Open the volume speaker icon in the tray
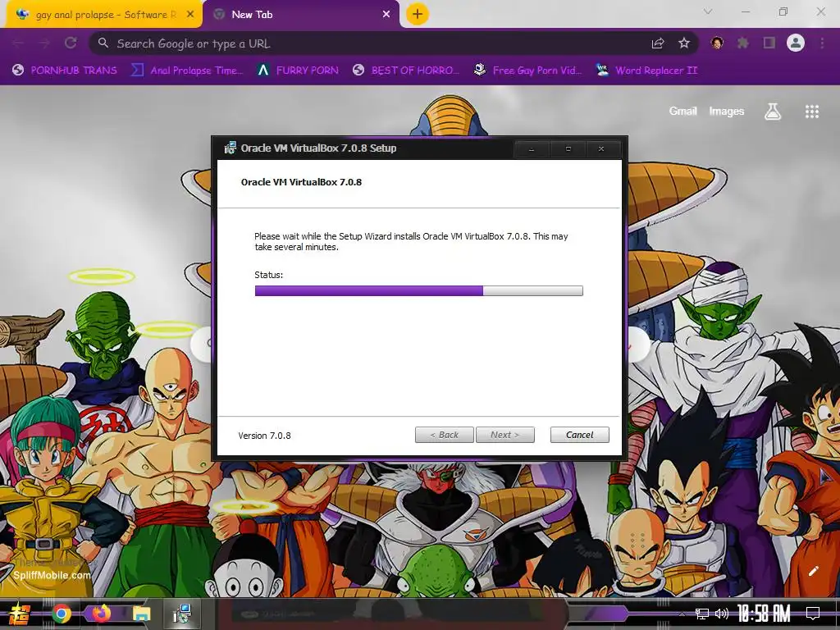The width and height of the screenshot is (840, 630). point(722,614)
